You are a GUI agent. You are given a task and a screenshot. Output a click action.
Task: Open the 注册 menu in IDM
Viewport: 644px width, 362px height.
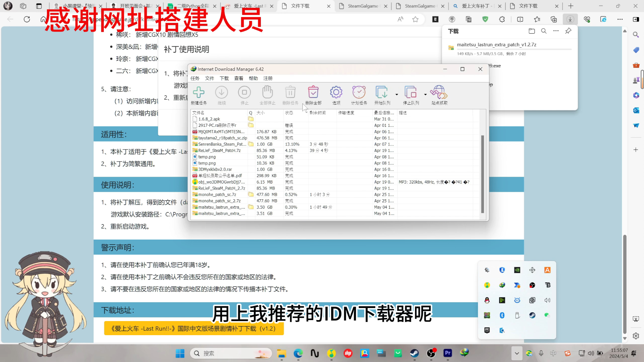tap(268, 78)
